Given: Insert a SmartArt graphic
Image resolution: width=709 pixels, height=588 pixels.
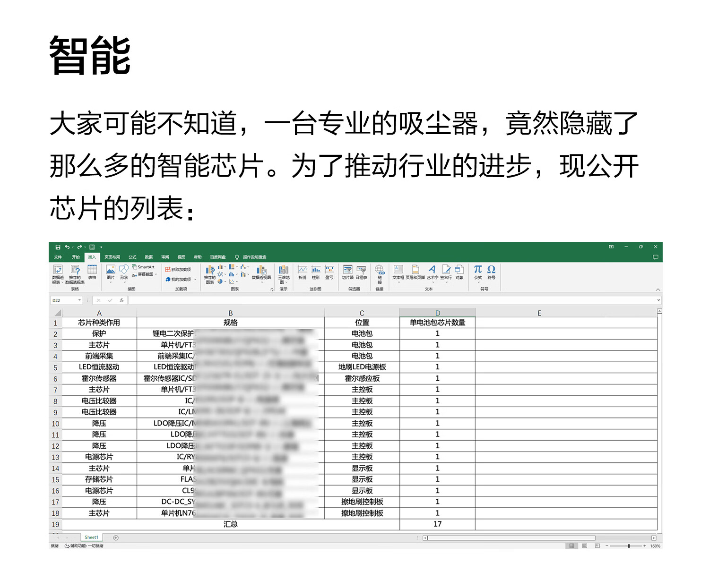Looking at the screenshot, I should 143,267.
